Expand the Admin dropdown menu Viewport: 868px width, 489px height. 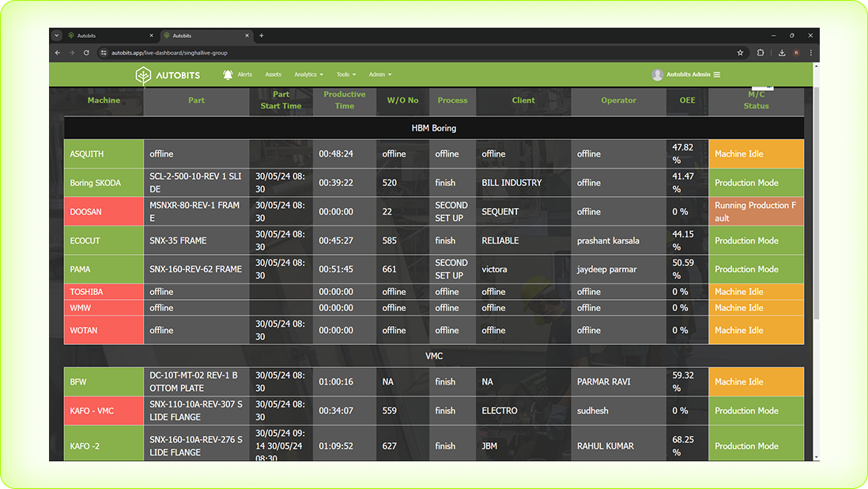tap(380, 74)
